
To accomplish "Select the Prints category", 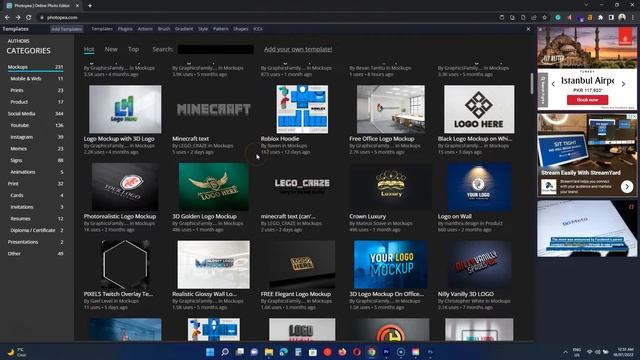I will [x=36, y=90].
